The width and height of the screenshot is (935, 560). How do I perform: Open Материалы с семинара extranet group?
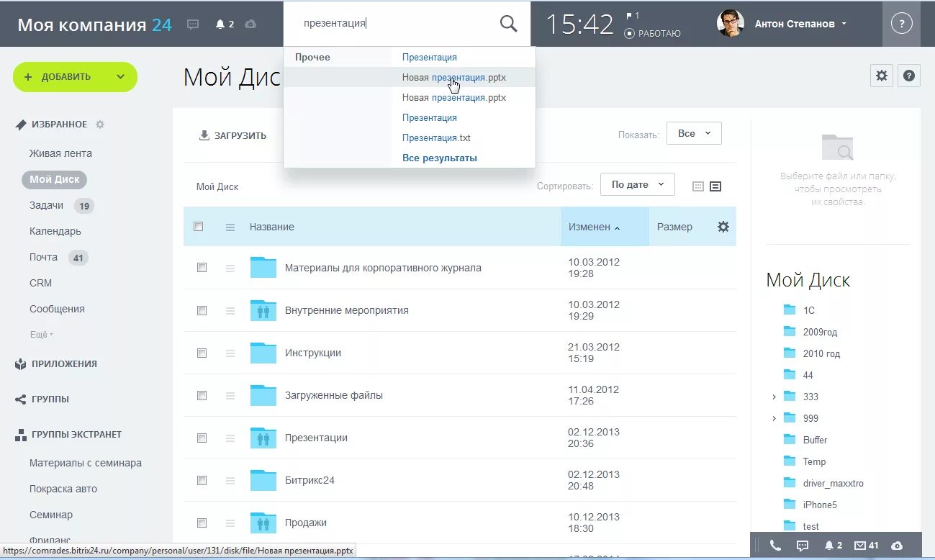(x=86, y=463)
